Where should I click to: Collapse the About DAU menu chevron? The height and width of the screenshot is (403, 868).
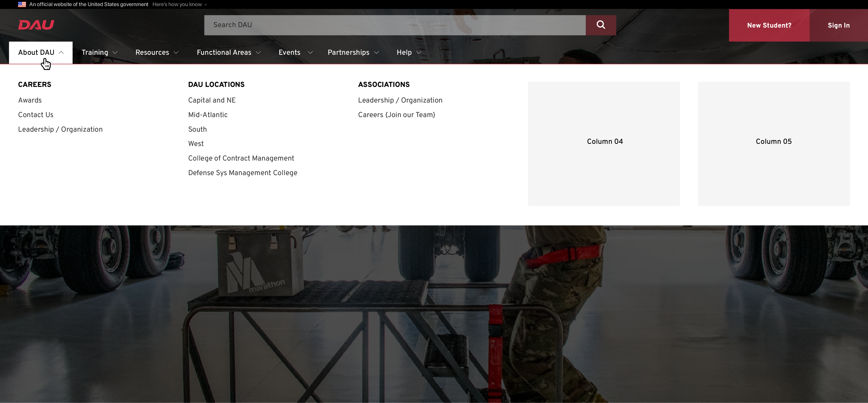tap(61, 52)
